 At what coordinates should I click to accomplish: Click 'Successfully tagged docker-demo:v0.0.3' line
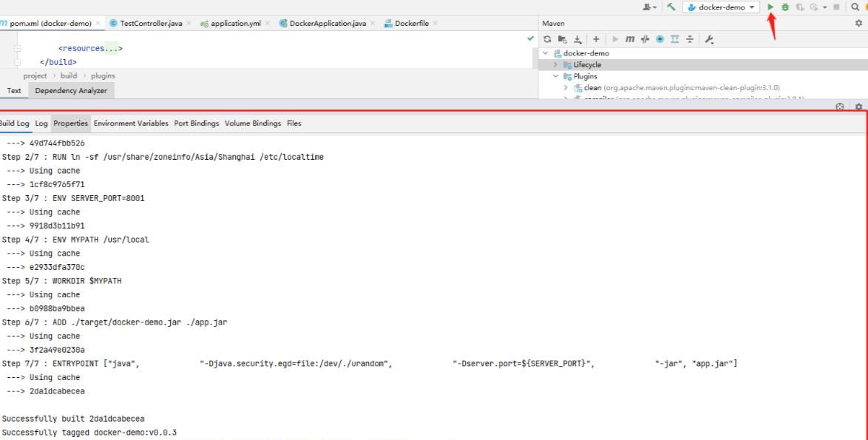coord(89,433)
